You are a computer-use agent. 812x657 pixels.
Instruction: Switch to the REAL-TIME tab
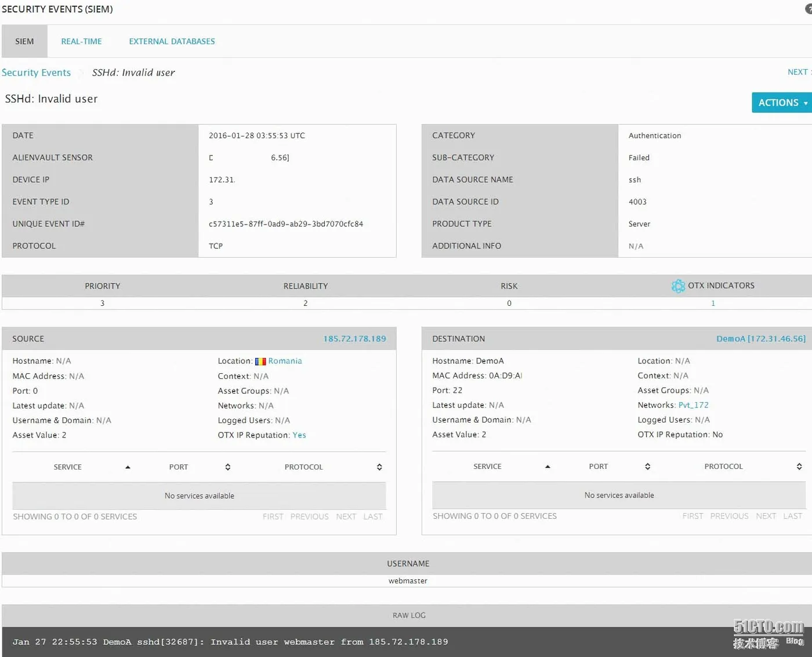click(81, 41)
